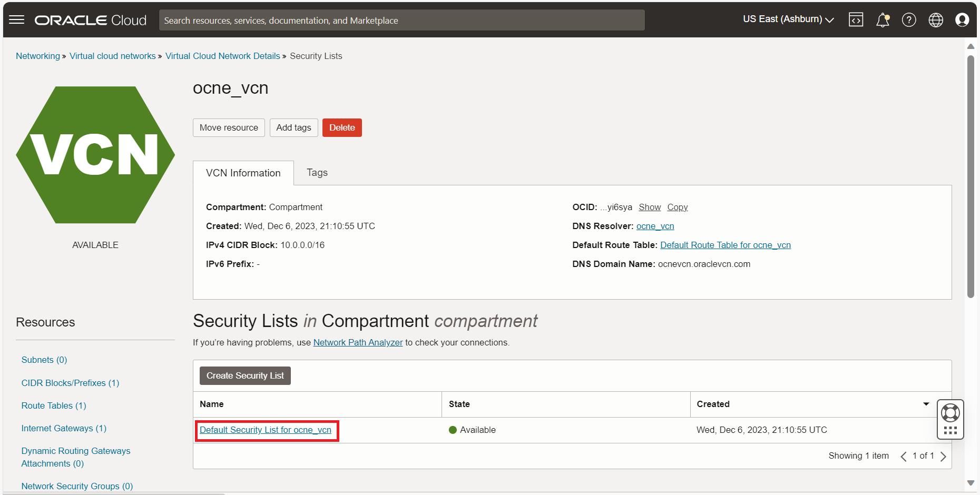Image resolution: width=980 pixels, height=495 pixels.
Task: Click scrollbar down arrow
Action: [971, 483]
